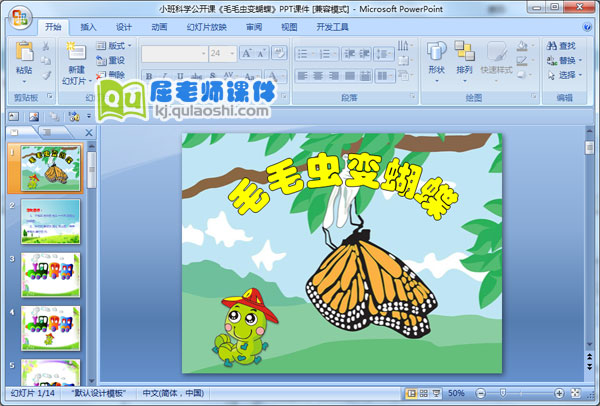Toggle Distributed paragraph alignment
600x406 pixels.
365,76
